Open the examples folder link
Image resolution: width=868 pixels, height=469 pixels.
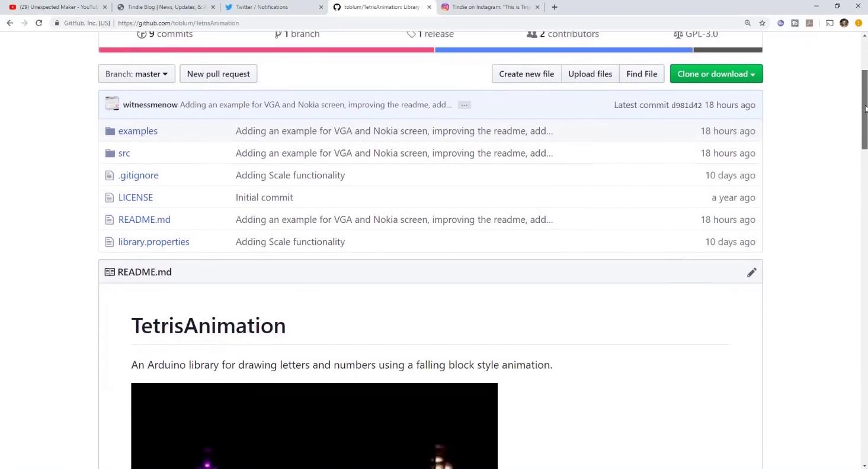tap(137, 131)
